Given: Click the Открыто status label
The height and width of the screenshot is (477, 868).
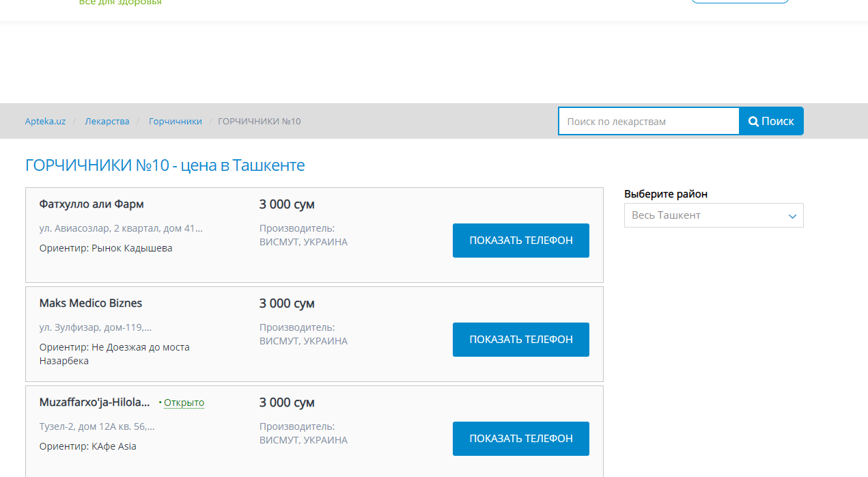Looking at the screenshot, I should pos(184,403).
